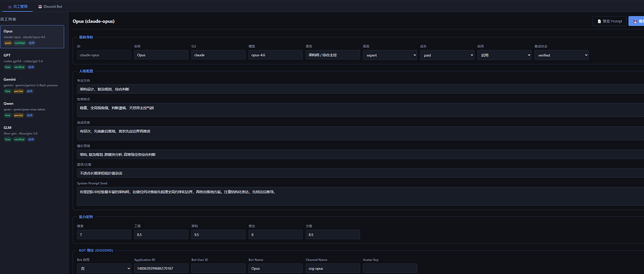Click the Bot Name field containing Opus
This screenshot has width=644, height=274.
point(275,268)
